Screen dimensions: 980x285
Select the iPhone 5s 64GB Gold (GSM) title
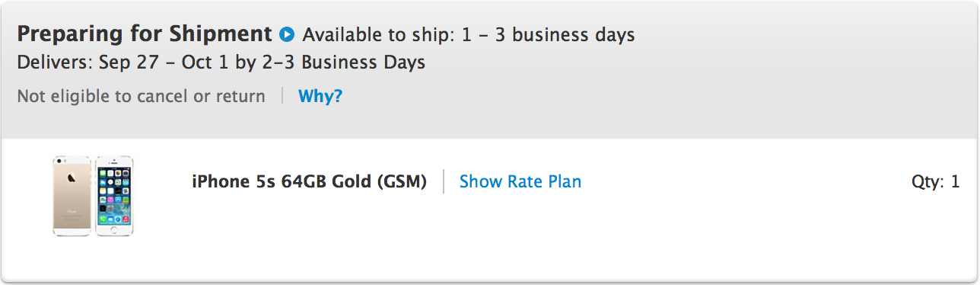pyautogui.click(x=309, y=181)
